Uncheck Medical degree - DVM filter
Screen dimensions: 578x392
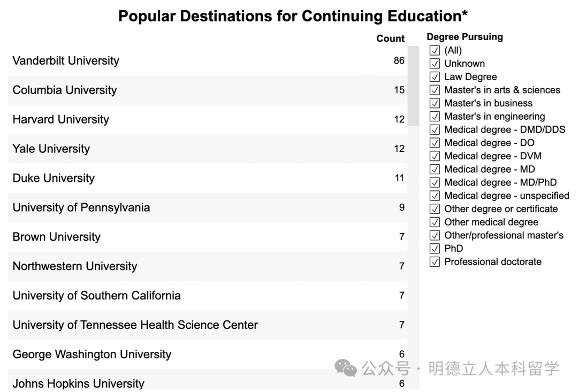point(435,156)
